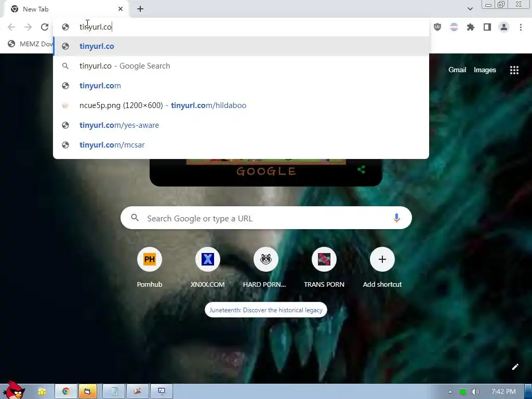Click the 7:42 PM taskbar clock
The width and height of the screenshot is (532, 399).
(503, 392)
